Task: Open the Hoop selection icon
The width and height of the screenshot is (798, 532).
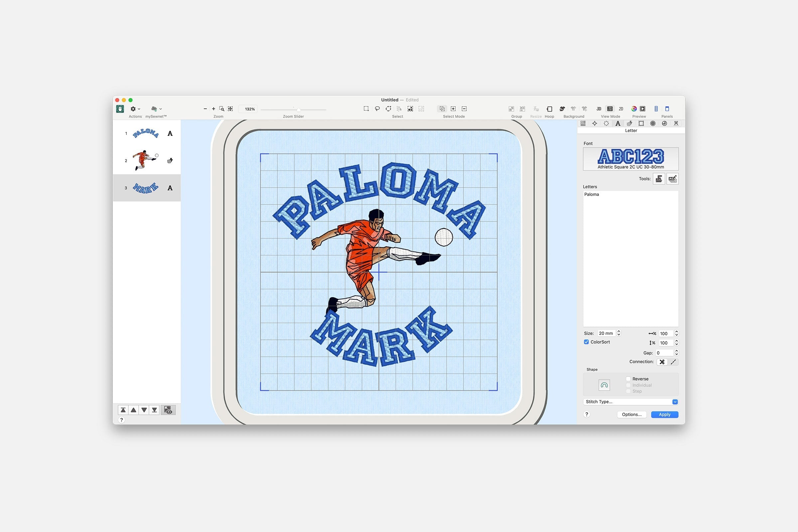Action: click(549, 109)
